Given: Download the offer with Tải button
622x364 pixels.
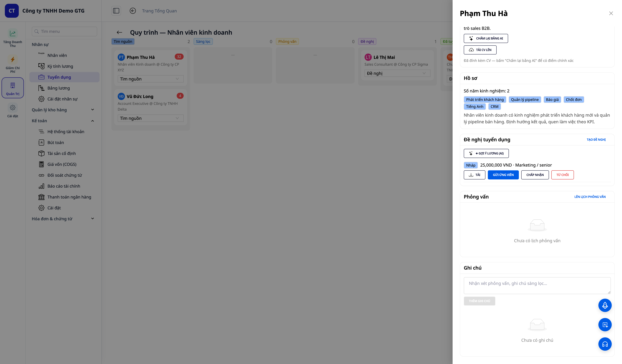Looking at the screenshot, I should pos(474,175).
